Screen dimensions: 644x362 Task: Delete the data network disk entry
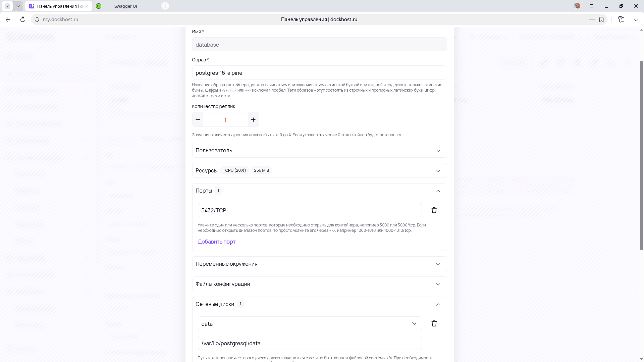pyautogui.click(x=434, y=323)
